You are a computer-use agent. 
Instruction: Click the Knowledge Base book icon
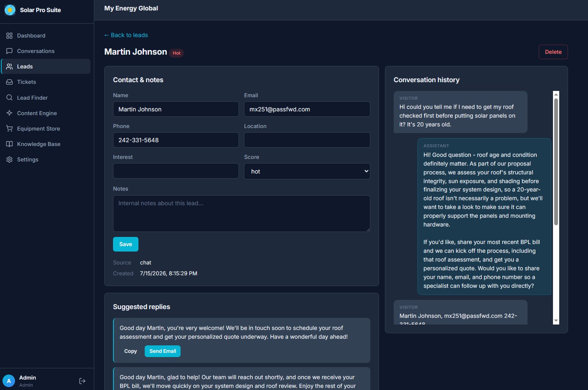click(9, 144)
